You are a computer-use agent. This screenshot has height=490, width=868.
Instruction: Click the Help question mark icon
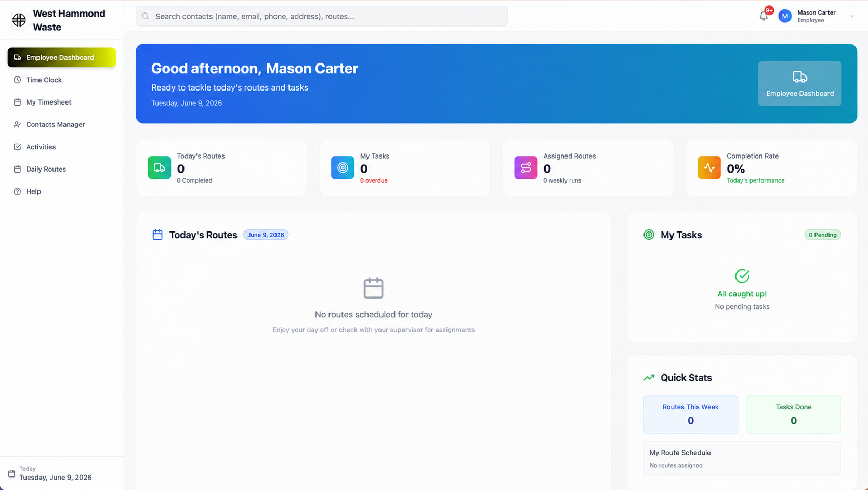click(17, 191)
